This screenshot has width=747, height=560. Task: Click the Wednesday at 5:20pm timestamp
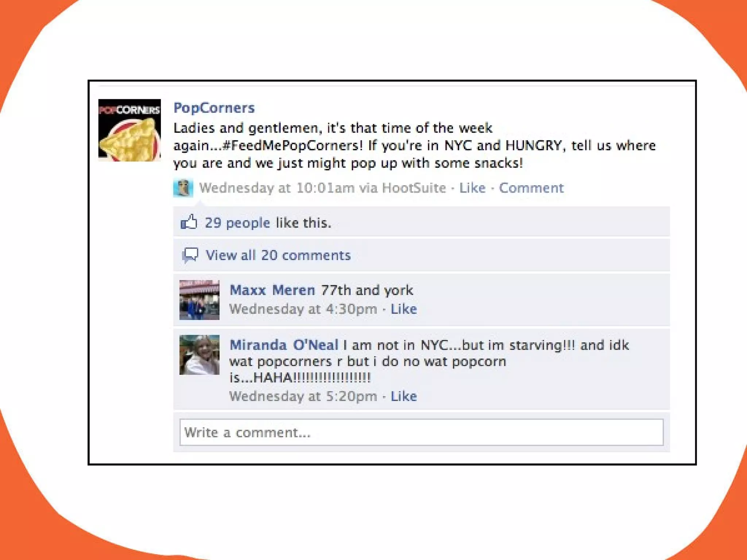pos(303,396)
